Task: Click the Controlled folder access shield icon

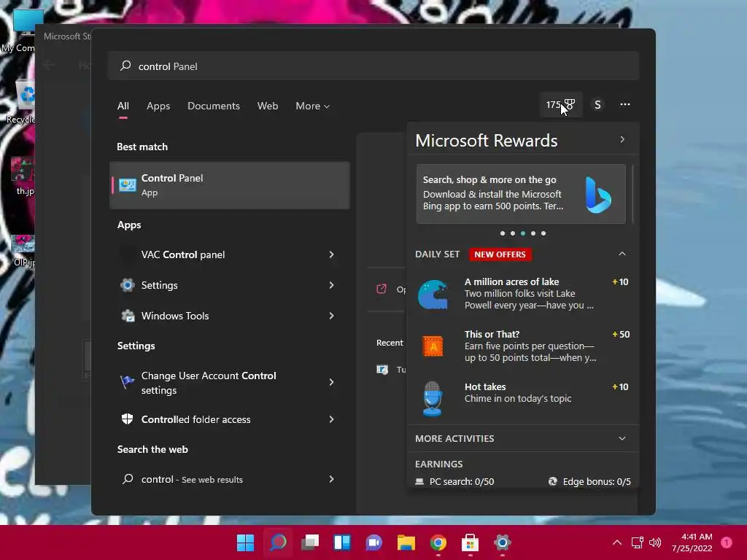Action: pyautogui.click(x=127, y=419)
